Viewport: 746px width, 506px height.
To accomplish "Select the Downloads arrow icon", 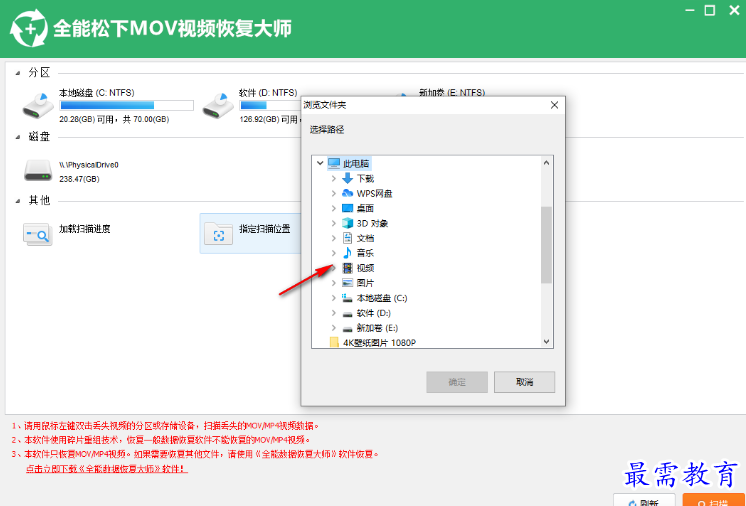I will (347, 178).
